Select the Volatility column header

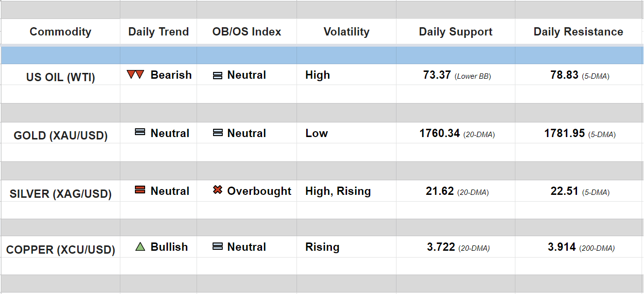347,32
